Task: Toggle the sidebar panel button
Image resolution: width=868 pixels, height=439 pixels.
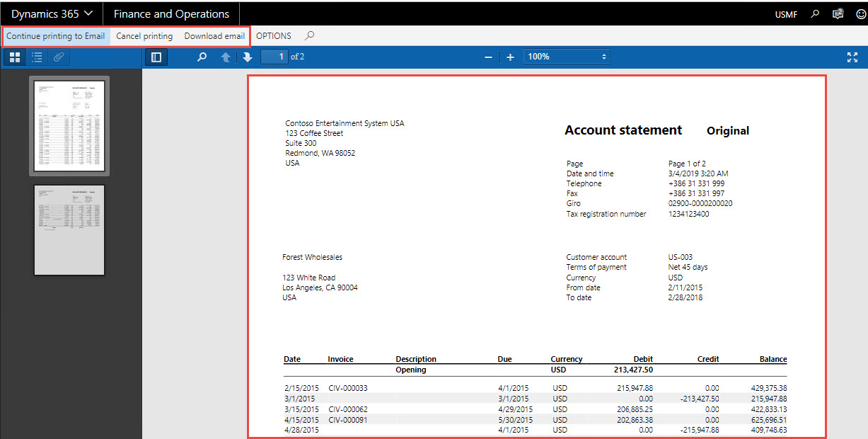Action: (x=156, y=57)
